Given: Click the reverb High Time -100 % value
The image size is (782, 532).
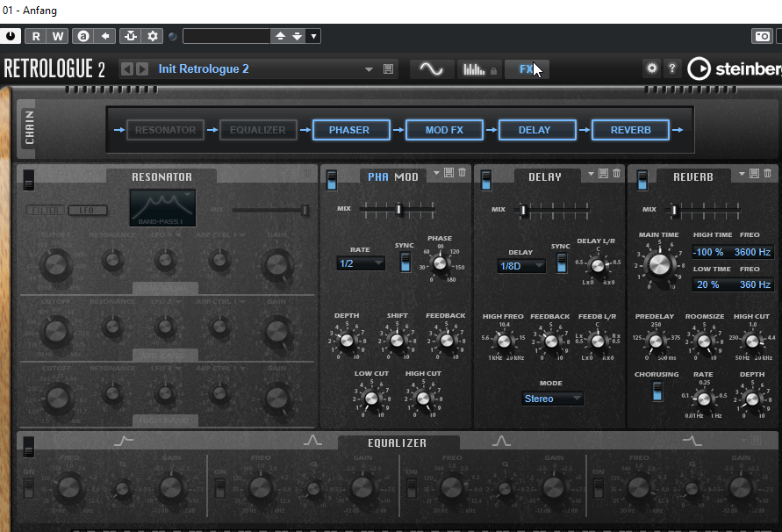Looking at the screenshot, I should click(707, 252).
